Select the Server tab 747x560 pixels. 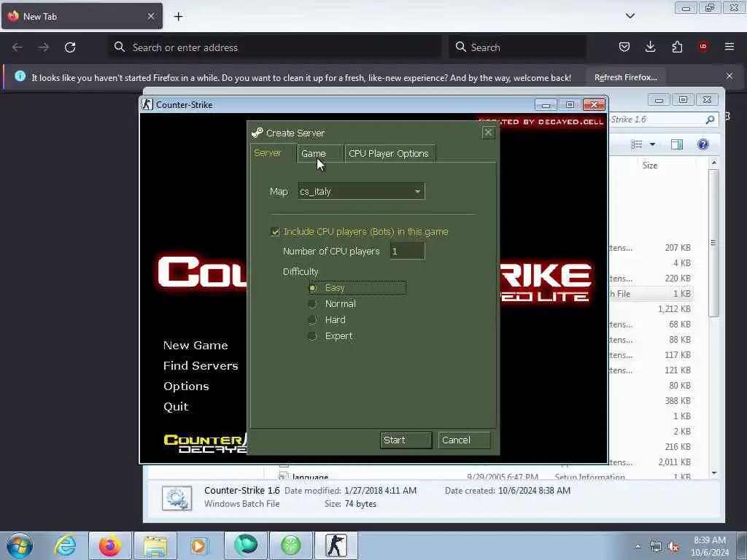pyautogui.click(x=273, y=153)
